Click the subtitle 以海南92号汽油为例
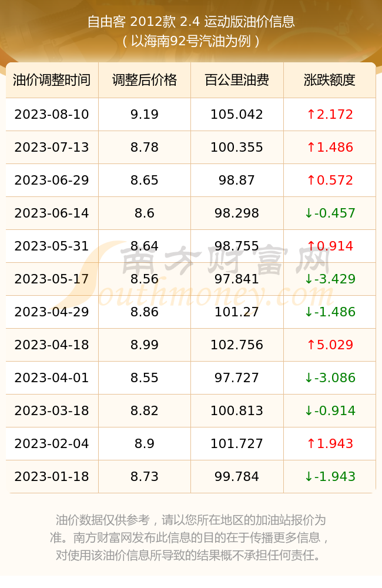 (x=191, y=41)
